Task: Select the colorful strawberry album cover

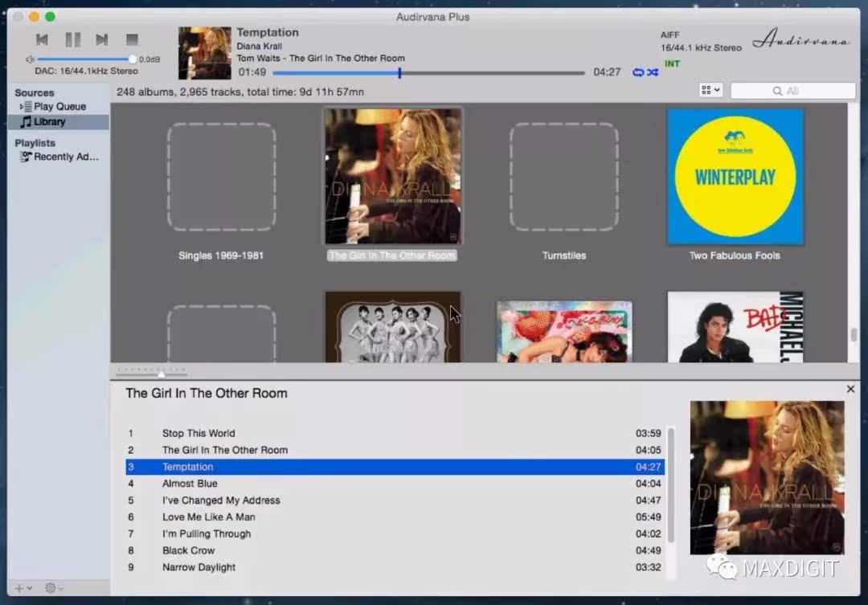Action: [x=564, y=332]
